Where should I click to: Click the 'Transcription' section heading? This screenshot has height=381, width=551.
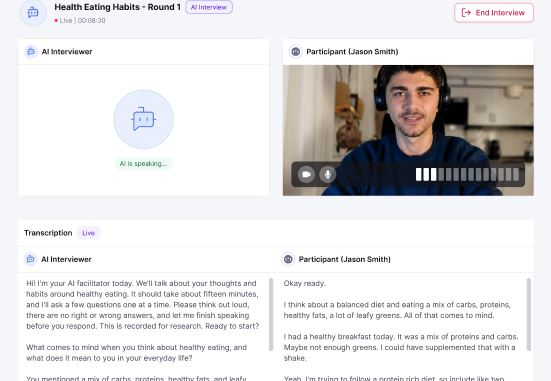click(48, 233)
